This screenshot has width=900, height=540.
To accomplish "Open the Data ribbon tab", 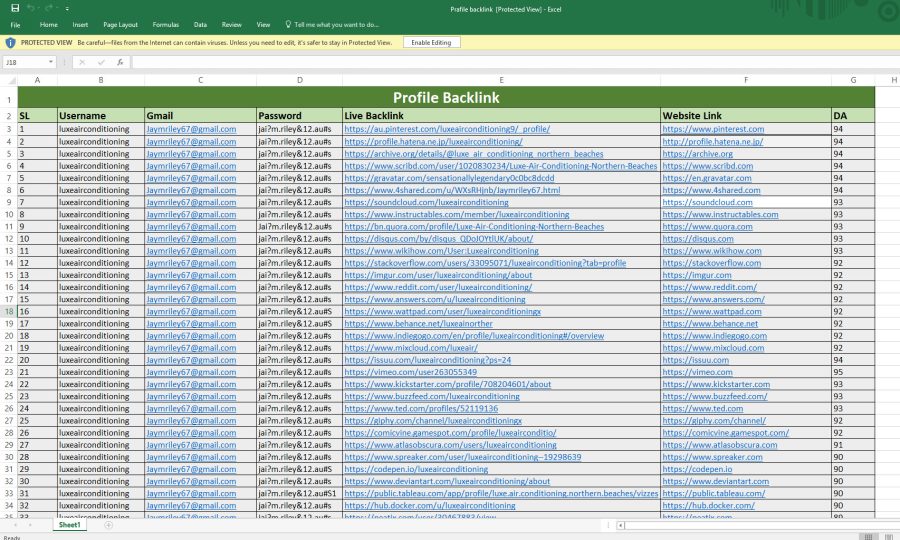I will click(x=200, y=25).
